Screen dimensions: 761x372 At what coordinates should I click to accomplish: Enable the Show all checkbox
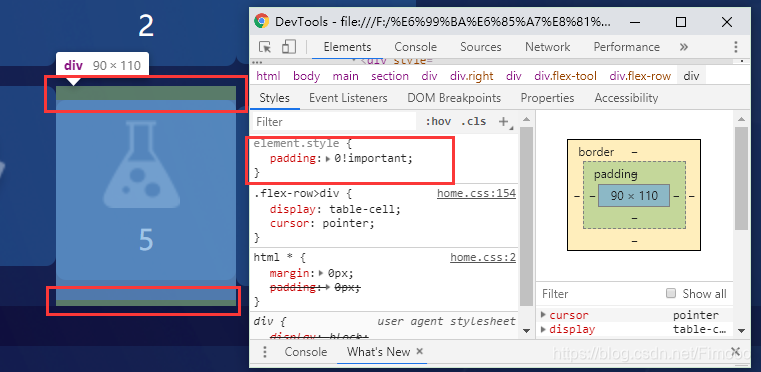[671, 293]
